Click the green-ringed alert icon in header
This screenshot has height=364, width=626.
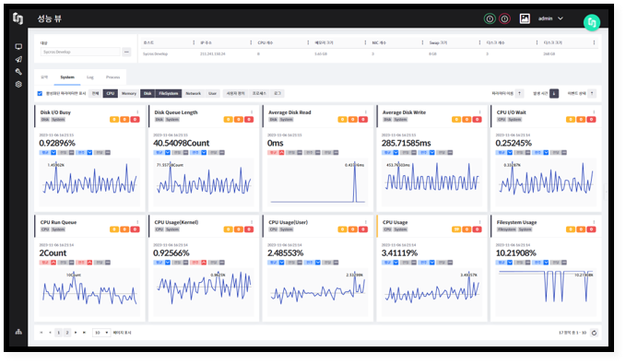coord(490,18)
